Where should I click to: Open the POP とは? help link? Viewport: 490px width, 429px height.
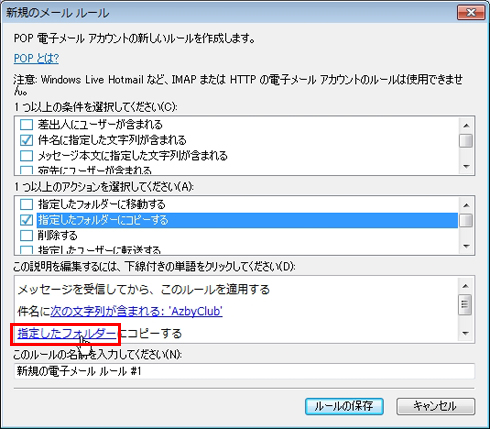pos(36,58)
